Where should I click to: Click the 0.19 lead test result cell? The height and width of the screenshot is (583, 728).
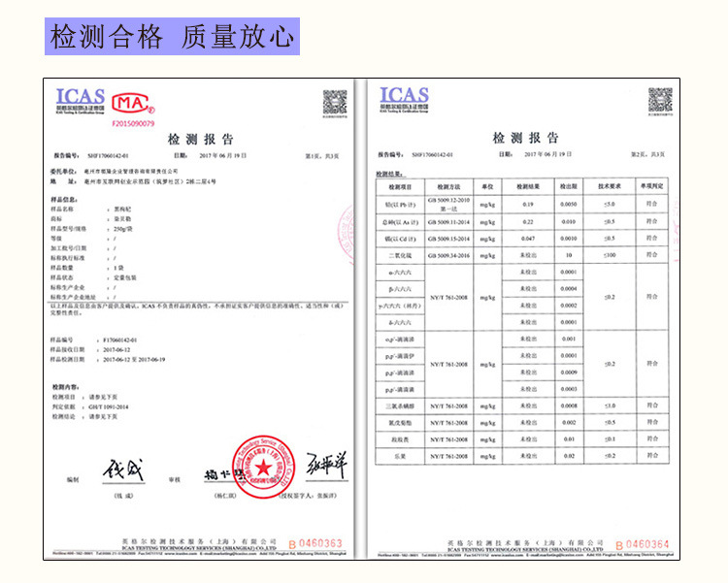coord(528,205)
